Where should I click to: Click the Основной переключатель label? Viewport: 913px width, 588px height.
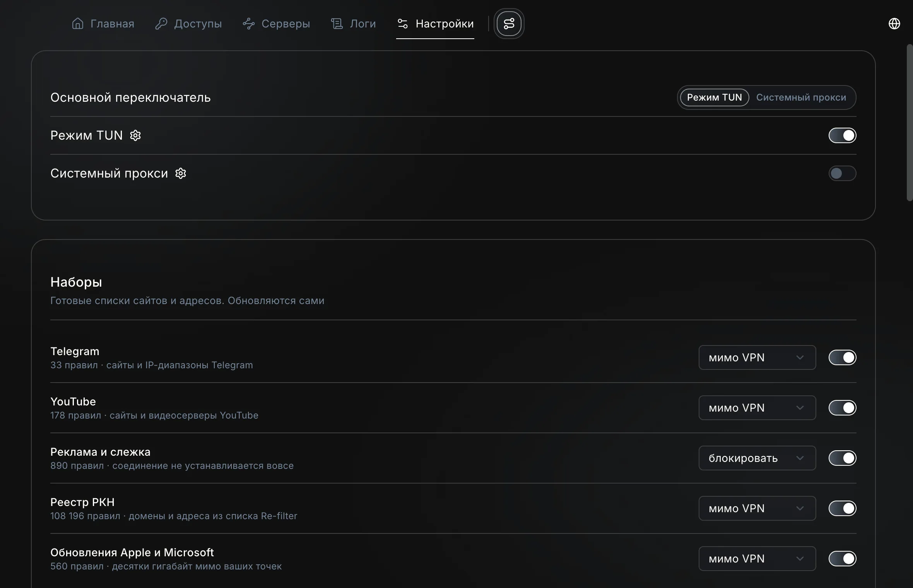(130, 97)
